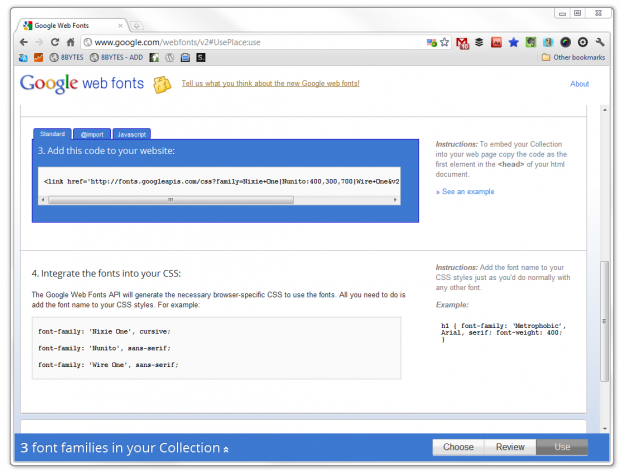Open the Chrome wrench menu
620x473 pixels.
600,42
